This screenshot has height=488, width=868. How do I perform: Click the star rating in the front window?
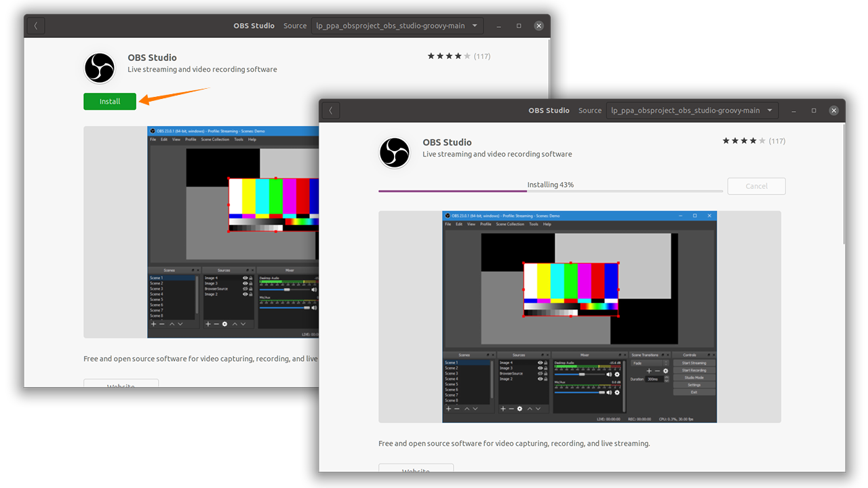click(x=744, y=141)
